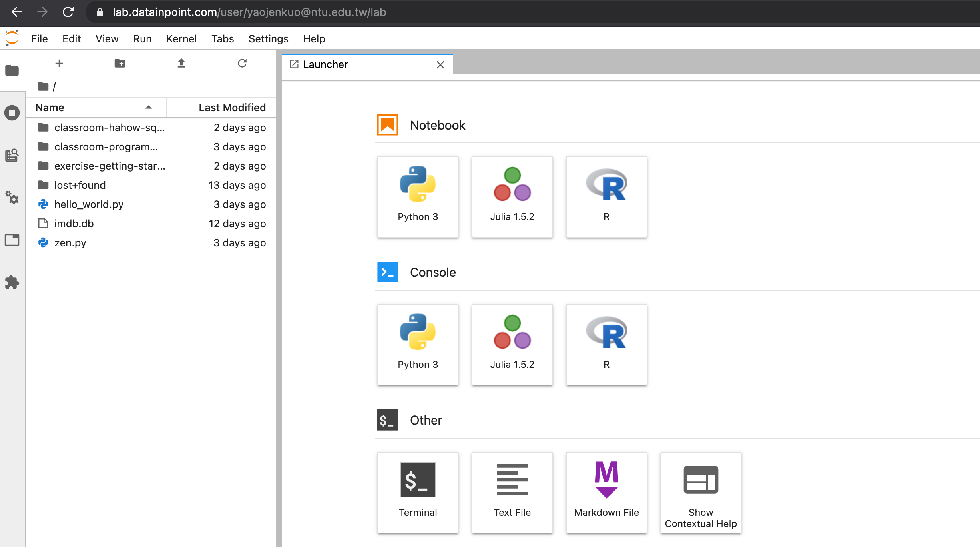Click the browser address bar URL
The width and height of the screenshot is (980, 547).
tap(249, 12)
